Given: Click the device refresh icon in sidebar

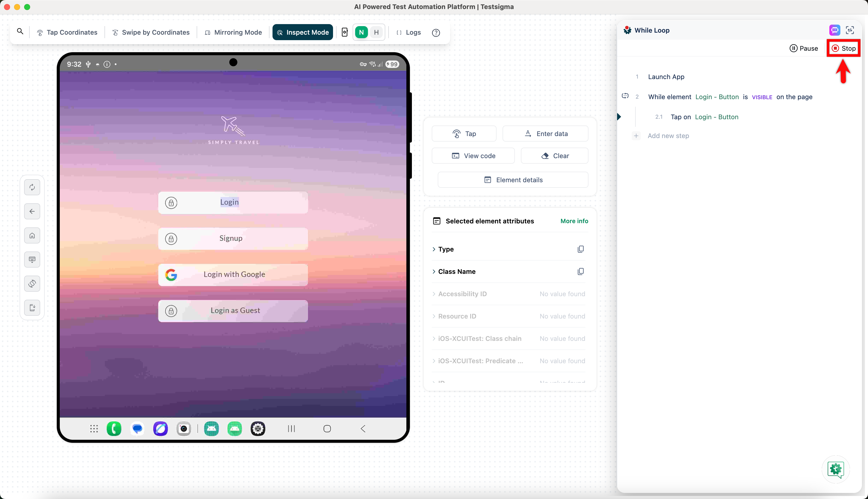Looking at the screenshot, I should click(32, 187).
